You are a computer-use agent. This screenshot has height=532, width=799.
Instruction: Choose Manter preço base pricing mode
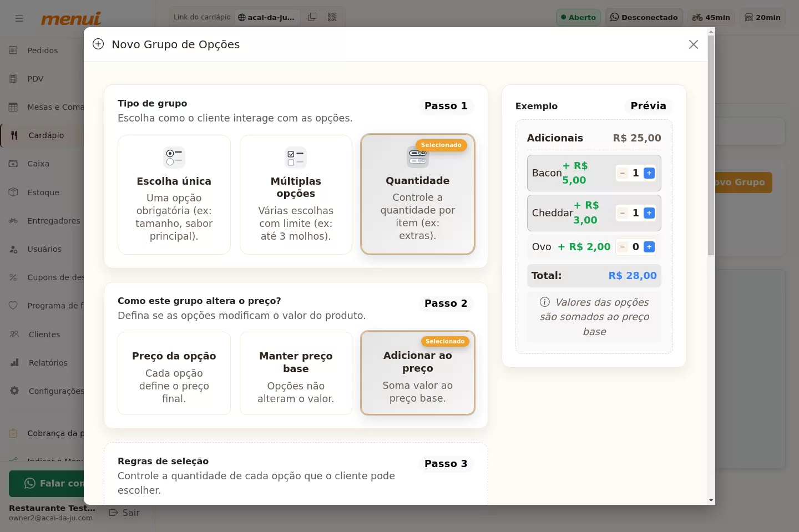[296, 373]
